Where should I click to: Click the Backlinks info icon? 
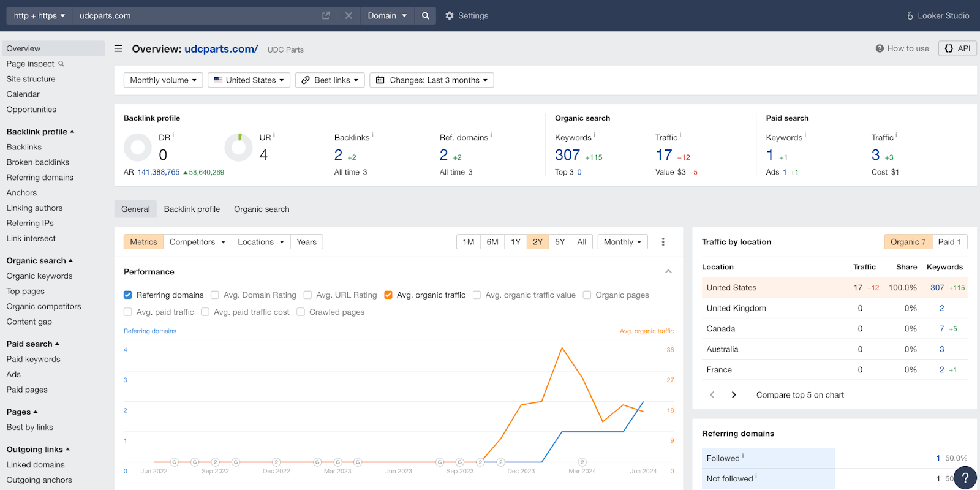pos(372,135)
